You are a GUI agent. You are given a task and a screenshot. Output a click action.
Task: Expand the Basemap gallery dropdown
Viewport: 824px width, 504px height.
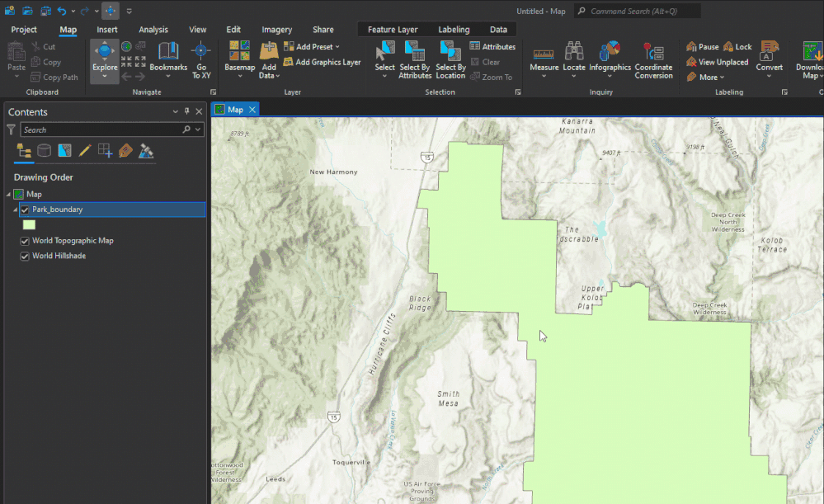(239, 76)
